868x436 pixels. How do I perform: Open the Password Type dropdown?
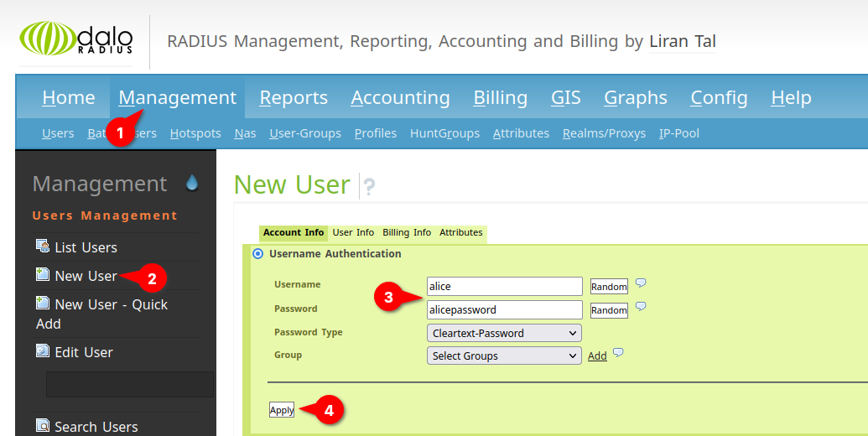[x=503, y=333]
